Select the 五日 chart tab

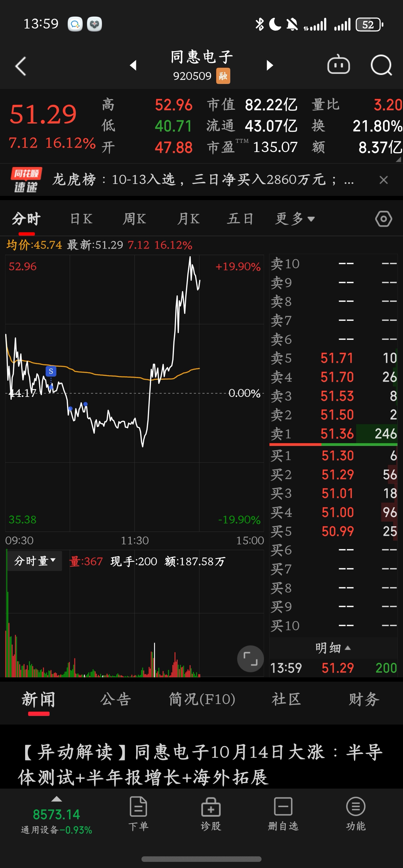point(240,219)
